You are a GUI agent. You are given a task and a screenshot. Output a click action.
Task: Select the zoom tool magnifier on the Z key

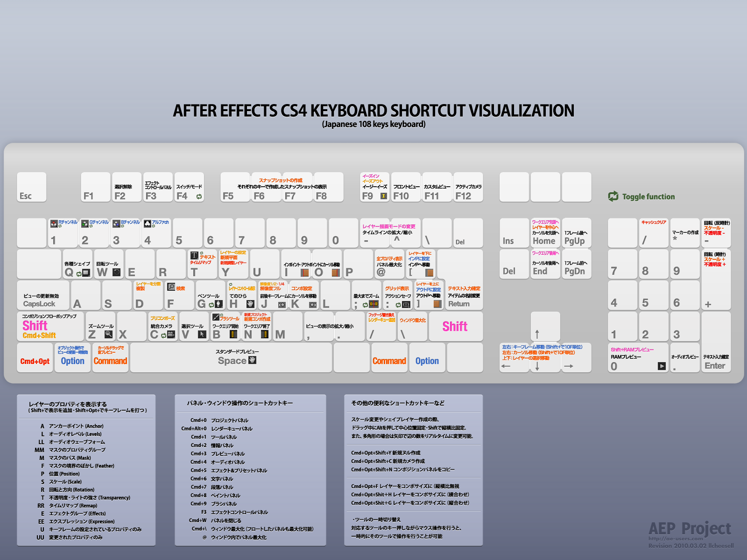(x=109, y=334)
